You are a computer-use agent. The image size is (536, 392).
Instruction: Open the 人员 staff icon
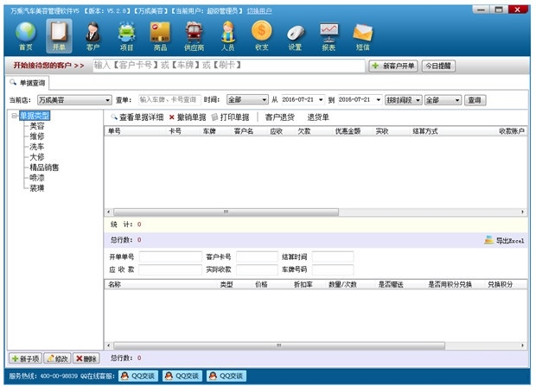(x=227, y=36)
